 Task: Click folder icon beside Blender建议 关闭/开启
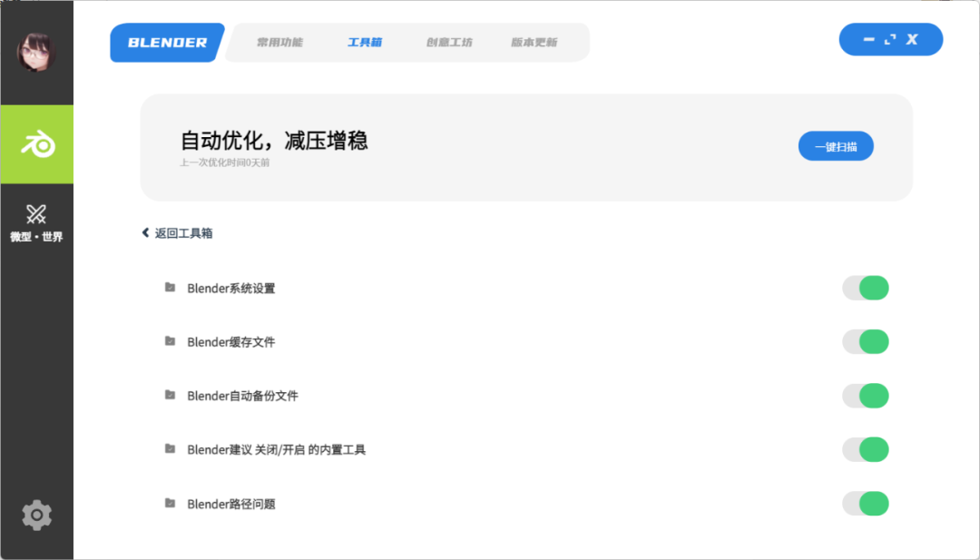point(170,448)
